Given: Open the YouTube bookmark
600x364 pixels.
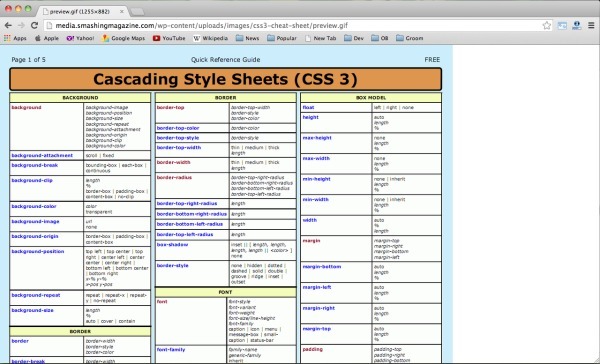Looking at the screenshot, I should coord(169,38).
